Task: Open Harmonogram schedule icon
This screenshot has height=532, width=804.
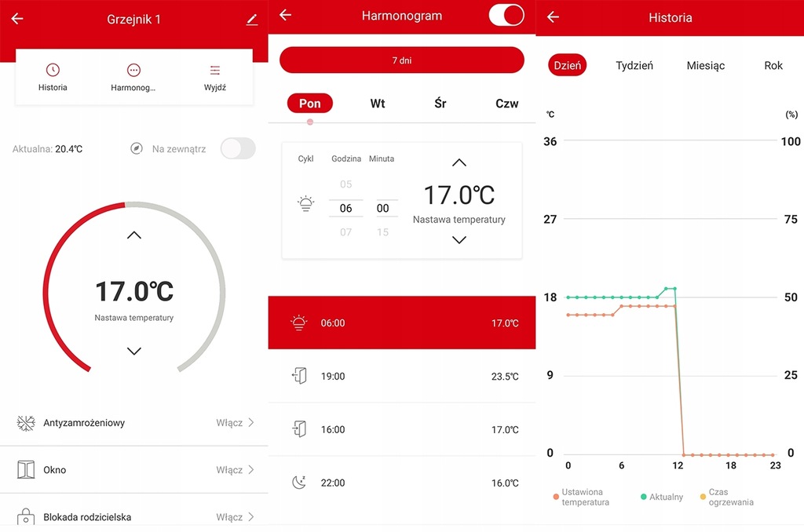Action: (x=133, y=70)
